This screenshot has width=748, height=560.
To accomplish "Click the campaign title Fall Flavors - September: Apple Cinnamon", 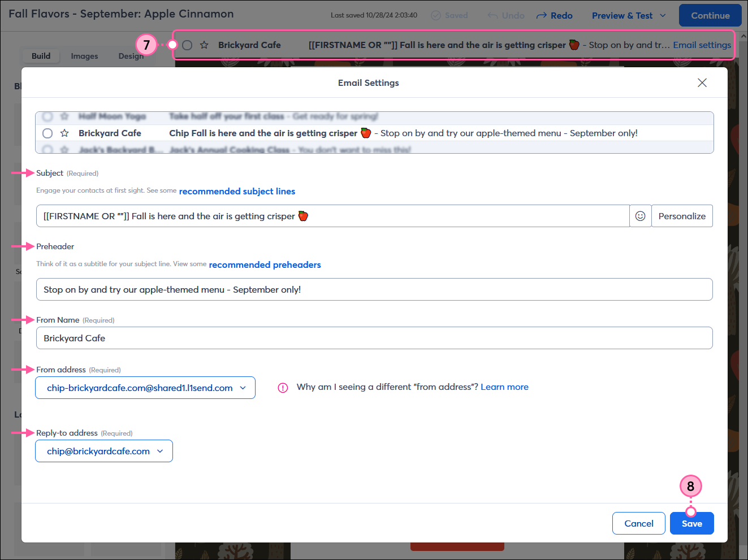I will pos(121,14).
